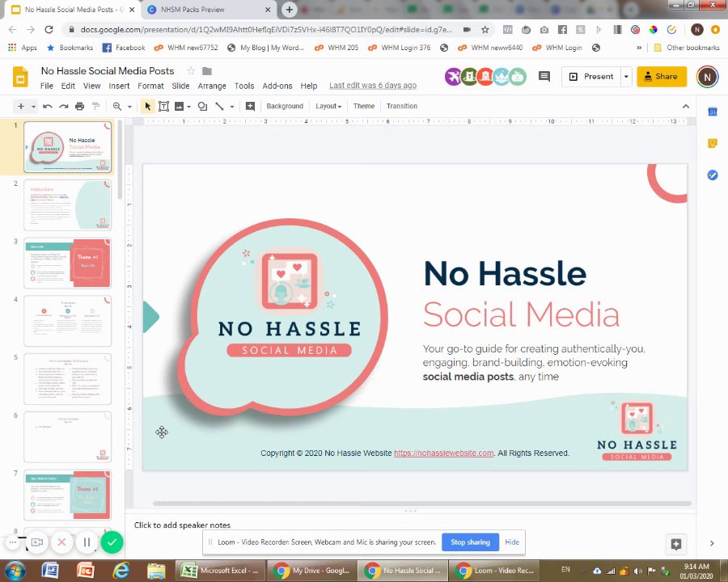Viewport: 728px width, 582px height.
Task: Cancel the Loom recording with red X
Action: [x=61, y=542]
